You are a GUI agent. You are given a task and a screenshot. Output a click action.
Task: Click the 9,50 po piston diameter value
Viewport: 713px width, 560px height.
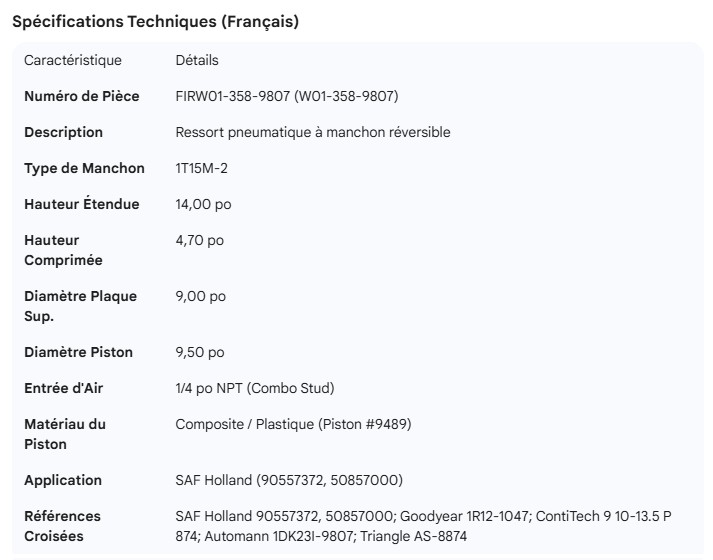coord(200,352)
